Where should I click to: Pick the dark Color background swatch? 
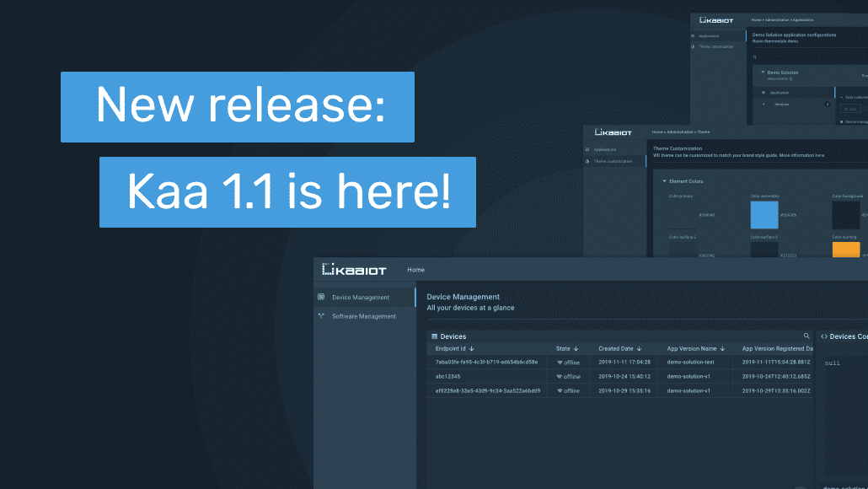coord(846,215)
